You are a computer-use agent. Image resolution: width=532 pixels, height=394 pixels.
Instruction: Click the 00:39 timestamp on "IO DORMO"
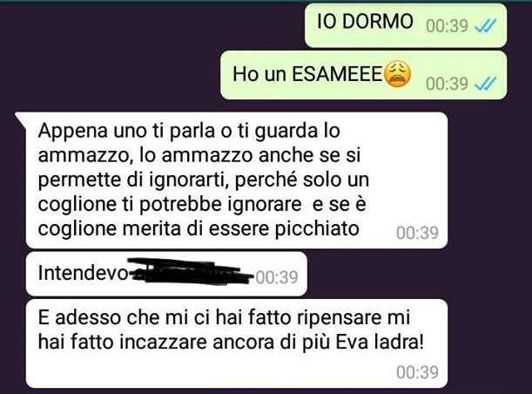click(x=447, y=26)
